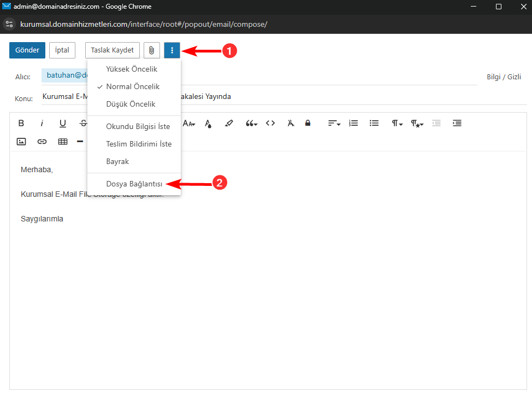Image resolution: width=532 pixels, height=398 pixels.
Task: Open the text alignment dropdown
Action: pyautogui.click(x=334, y=124)
